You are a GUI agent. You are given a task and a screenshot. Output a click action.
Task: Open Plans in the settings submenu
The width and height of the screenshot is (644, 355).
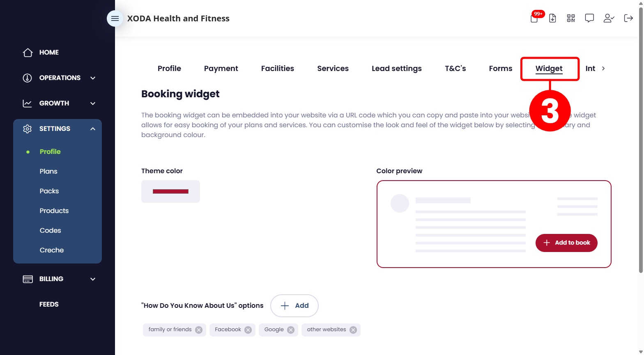click(48, 172)
